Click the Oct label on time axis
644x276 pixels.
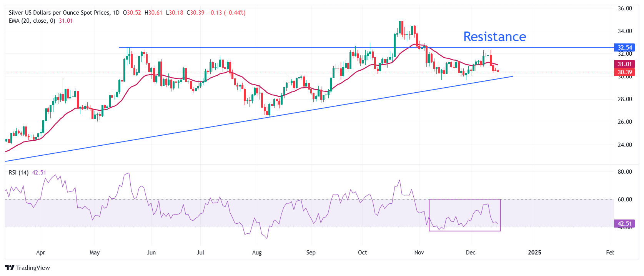(362, 253)
